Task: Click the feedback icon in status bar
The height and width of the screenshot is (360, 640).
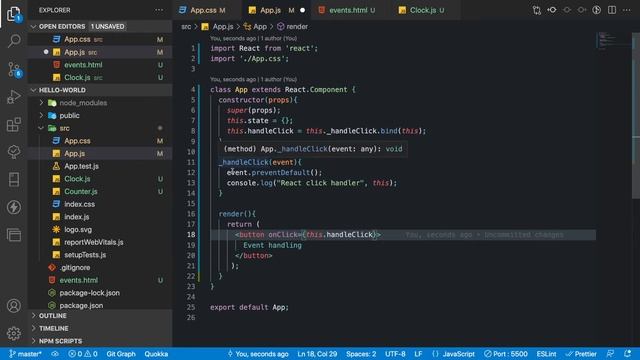Action: click(610, 354)
